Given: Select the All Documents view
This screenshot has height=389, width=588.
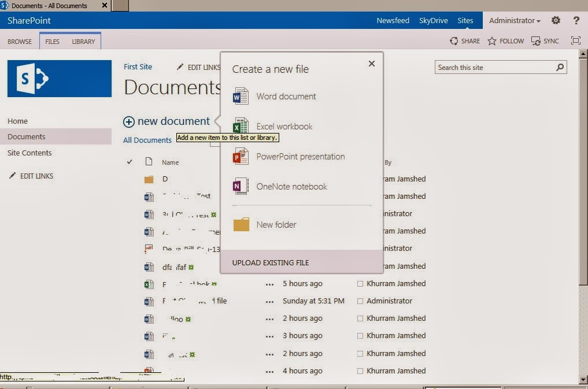Looking at the screenshot, I should [147, 140].
